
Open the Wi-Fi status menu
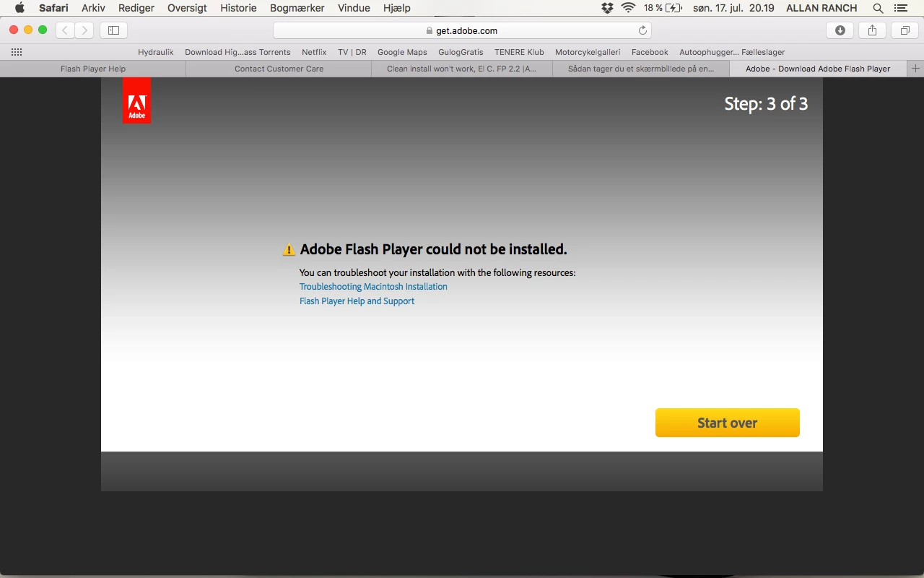pos(628,8)
